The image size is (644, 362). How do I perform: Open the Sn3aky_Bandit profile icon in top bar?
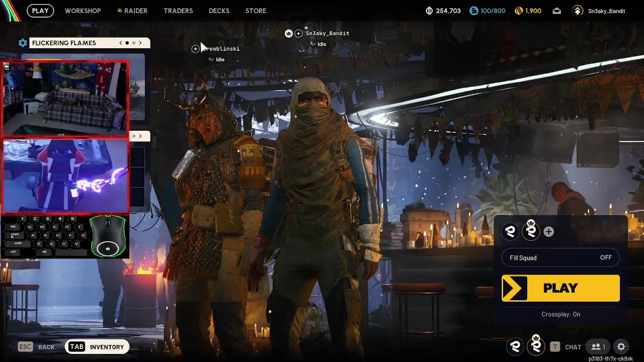coord(578,11)
